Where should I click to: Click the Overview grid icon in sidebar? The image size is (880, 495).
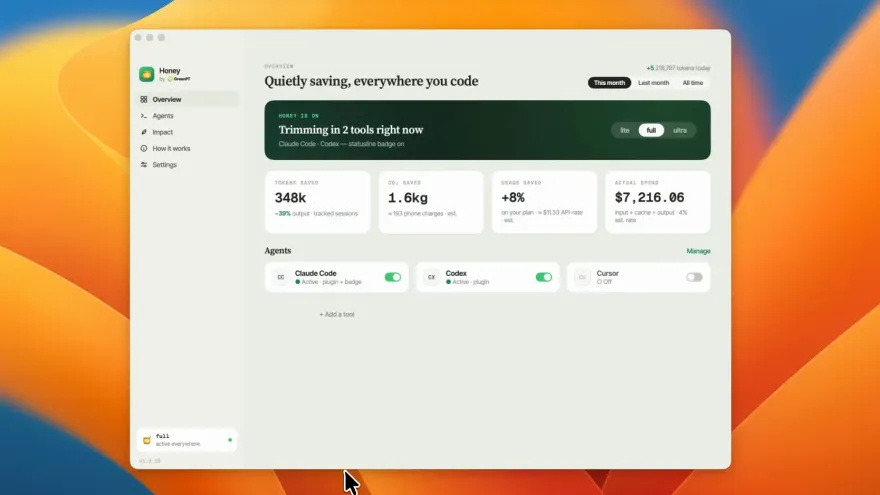click(x=144, y=99)
